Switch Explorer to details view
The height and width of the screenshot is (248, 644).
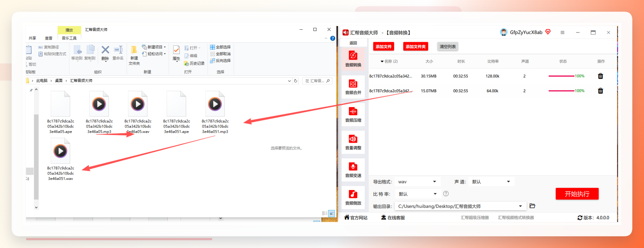tap(325, 213)
